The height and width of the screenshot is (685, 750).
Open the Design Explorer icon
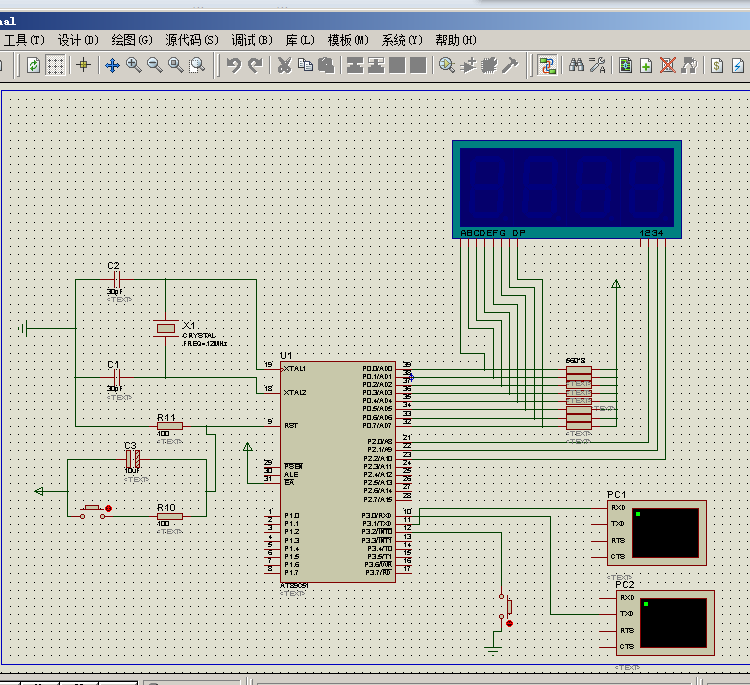pyautogui.click(x=625, y=65)
